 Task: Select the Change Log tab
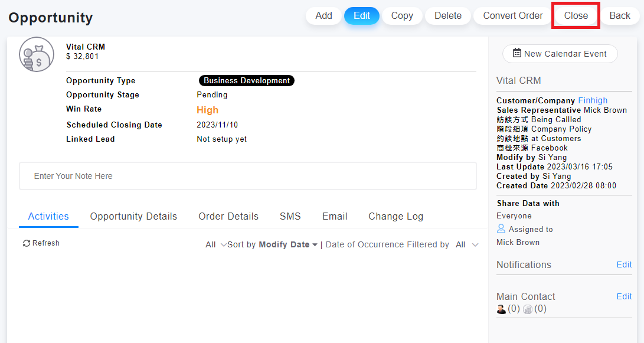395,216
